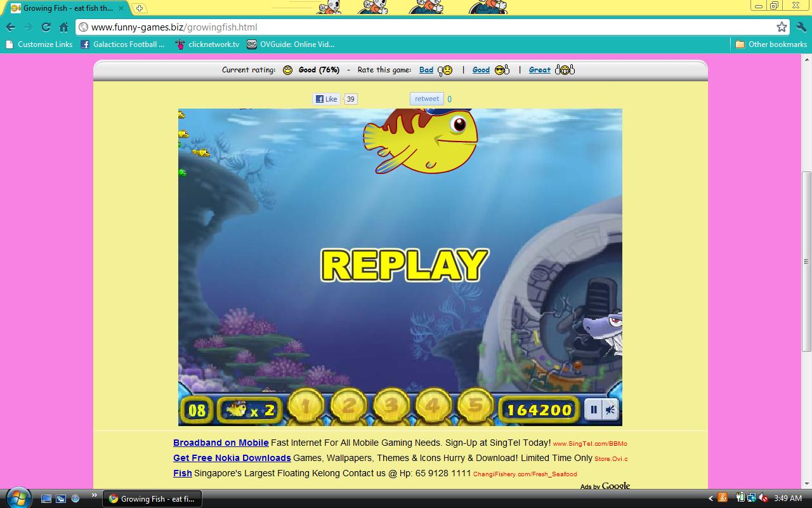812x508 pixels.
Task: Go to the browser home page
Action: pyautogui.click(x=63, y=27)
